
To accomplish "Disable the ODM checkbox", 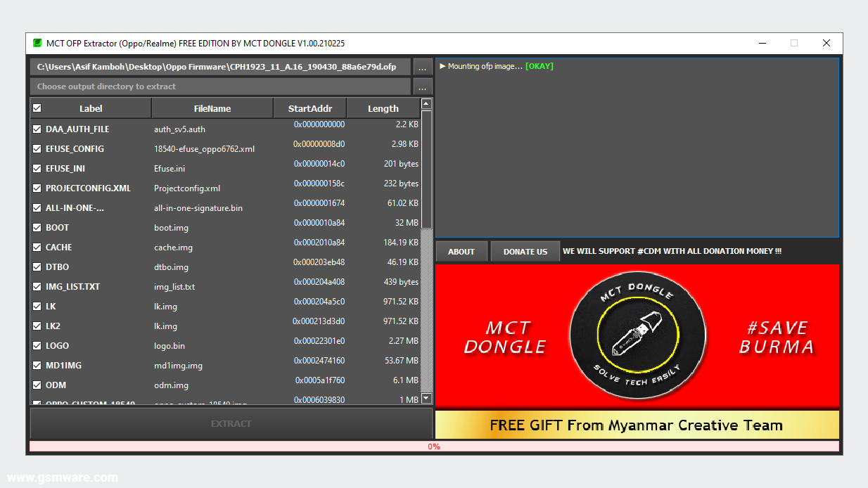I will (x=37, y=385).
